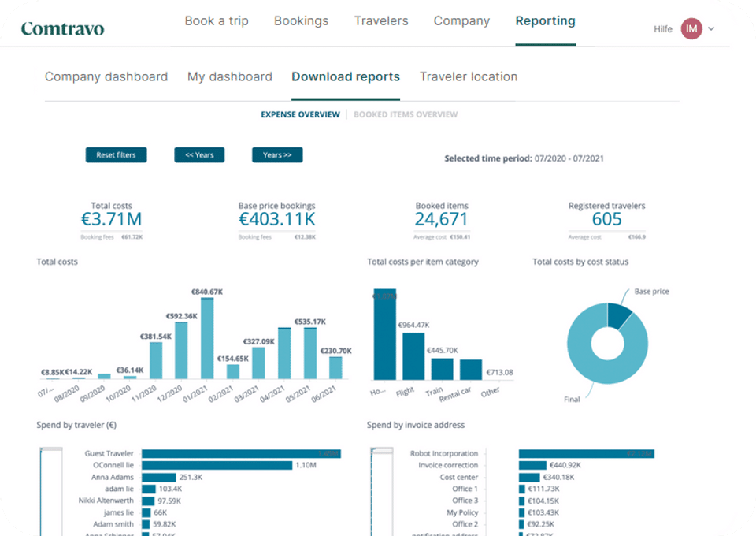Select the 01/2021 bar labeled €840.67K

[x=207, y=338]
